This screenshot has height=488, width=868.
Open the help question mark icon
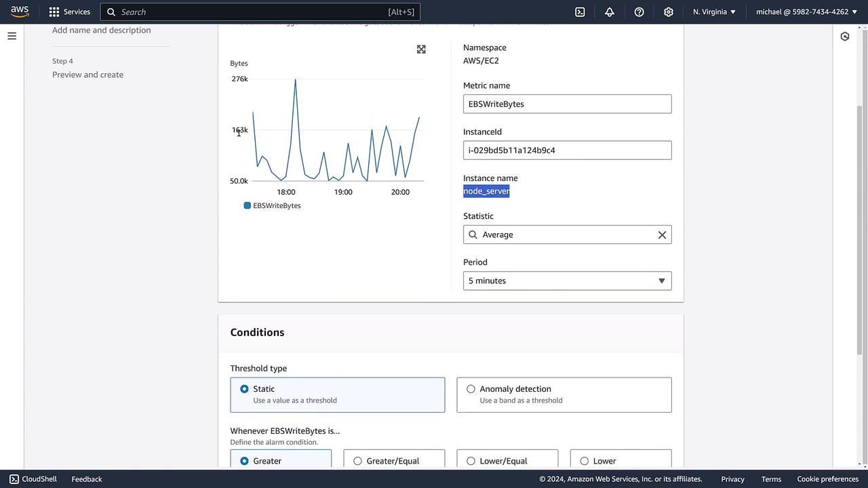(x=639, y=12)
